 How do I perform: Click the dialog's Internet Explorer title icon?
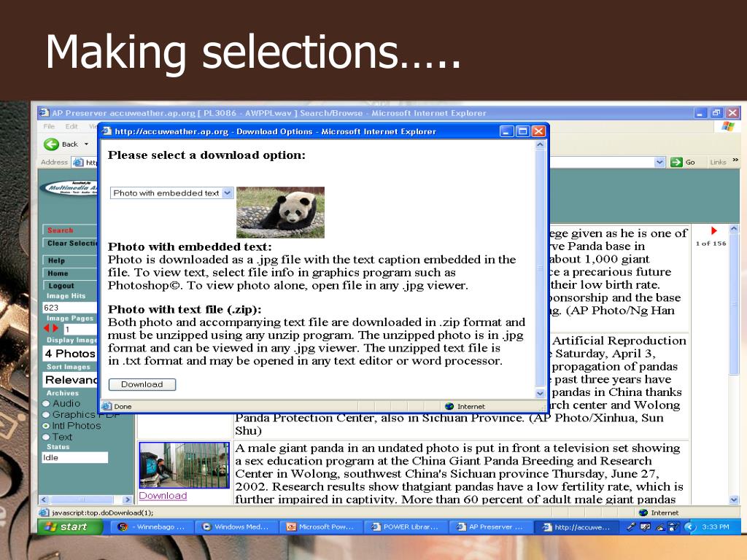click(107, 131)
